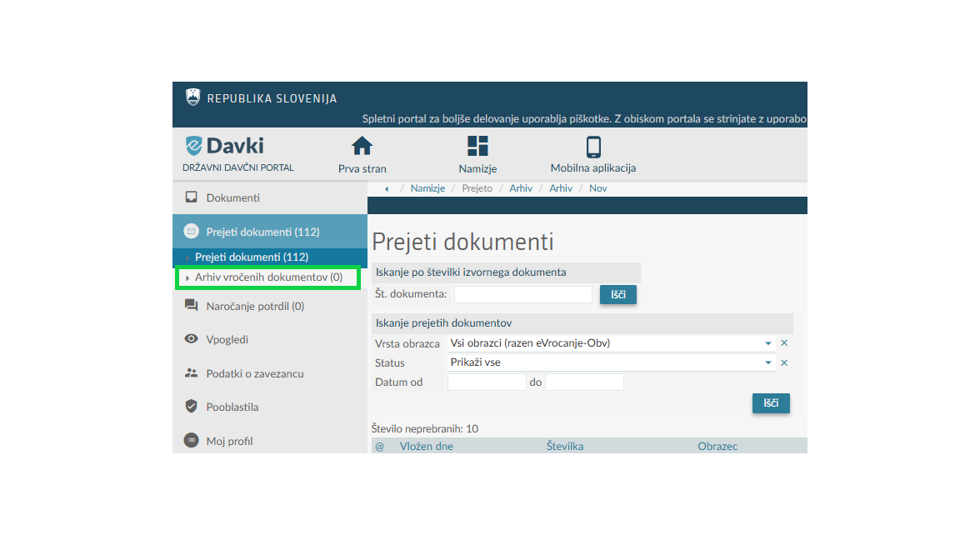Click the Število neprebranih: 10 text

[x=424, y=428]
